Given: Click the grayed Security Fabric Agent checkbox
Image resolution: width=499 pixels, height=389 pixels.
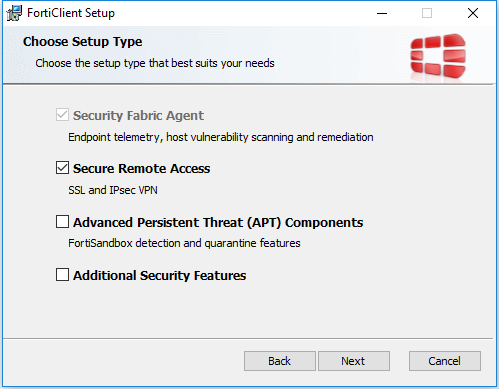Looking at the screenshot, I should click(x=62, y=115).
